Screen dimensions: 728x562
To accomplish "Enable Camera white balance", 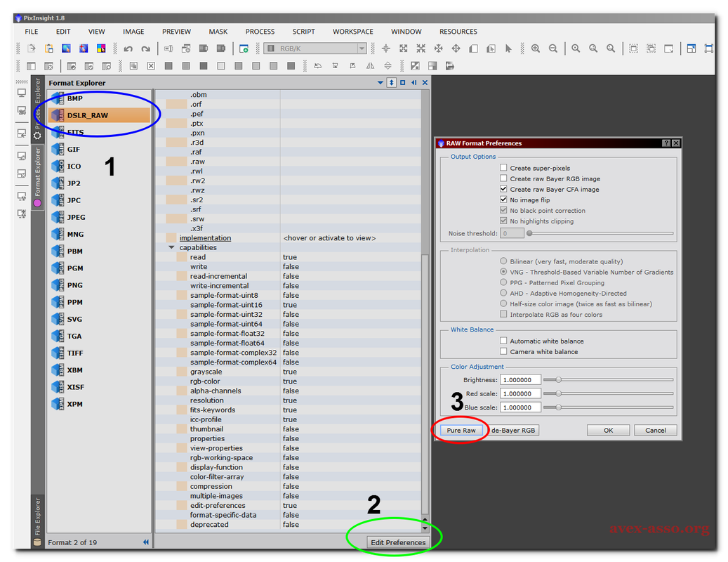I will (x=503, y=351).
